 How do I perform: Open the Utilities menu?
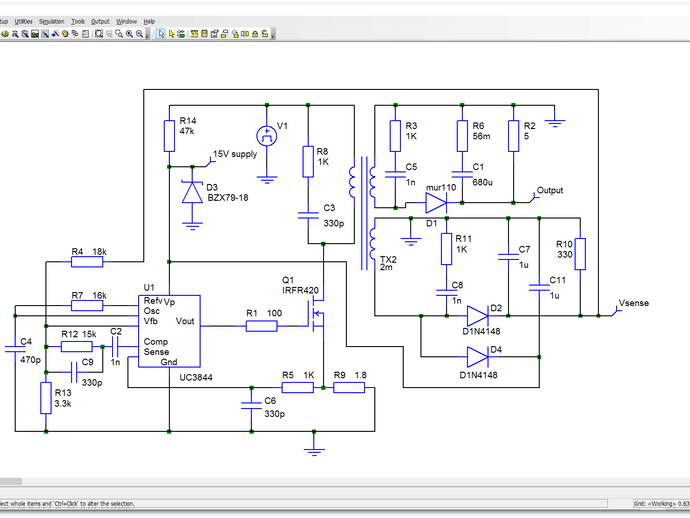[23, 21]
